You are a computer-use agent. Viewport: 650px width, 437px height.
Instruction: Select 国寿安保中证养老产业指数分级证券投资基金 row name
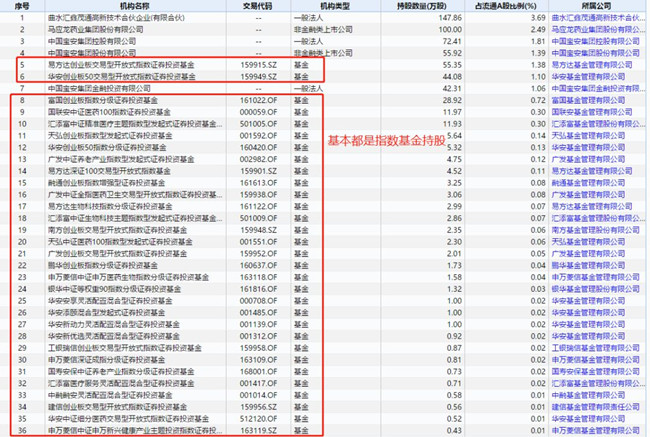point(121,371)
